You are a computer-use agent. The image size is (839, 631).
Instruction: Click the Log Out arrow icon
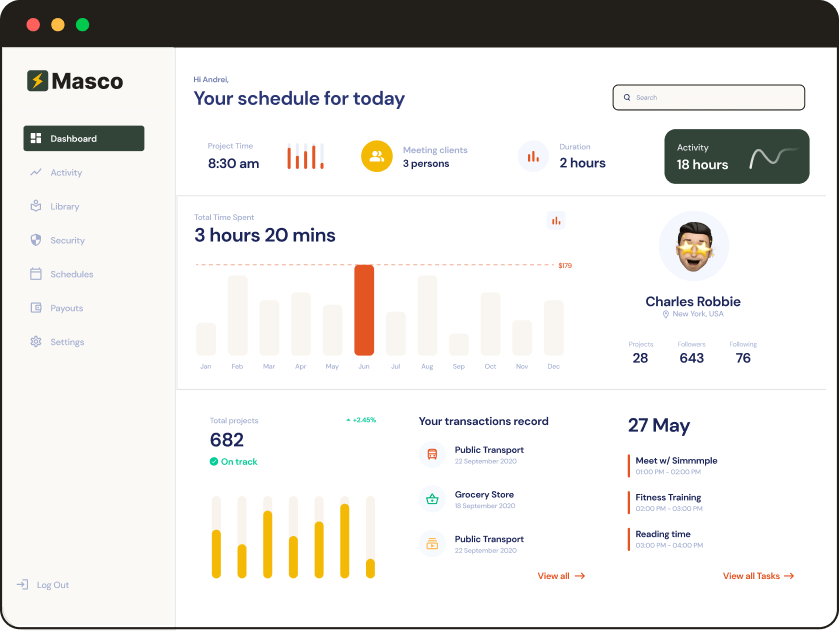point(22,585)
